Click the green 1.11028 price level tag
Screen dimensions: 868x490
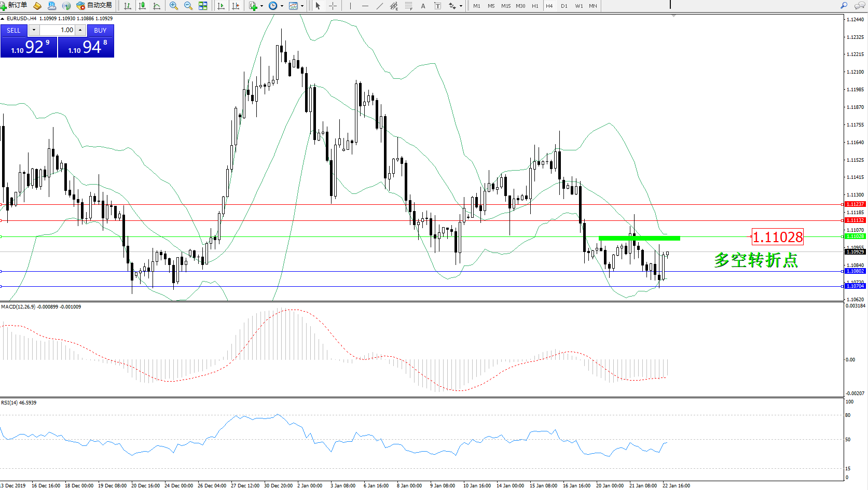tap(855, 236)
